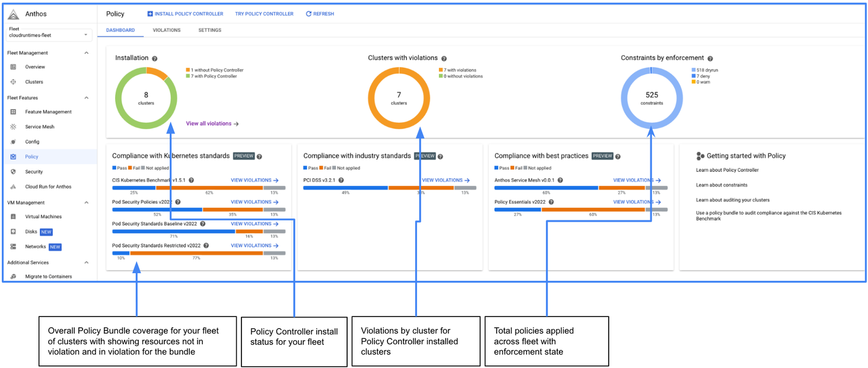Image resolution: width=868 pixels, height=368 pixels.
Task: Click help icon next to PCI DSS v3.2.1
Action: coord(341,180)
